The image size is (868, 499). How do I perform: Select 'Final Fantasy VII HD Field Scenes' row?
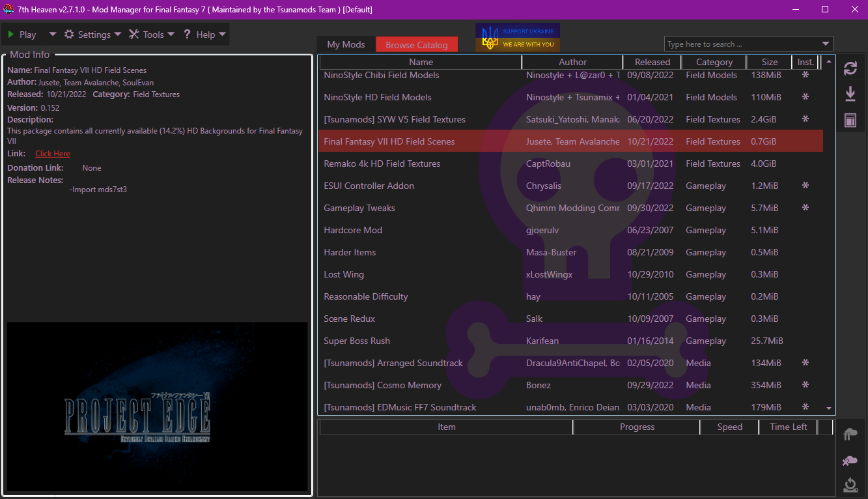(x=570, y=141)
